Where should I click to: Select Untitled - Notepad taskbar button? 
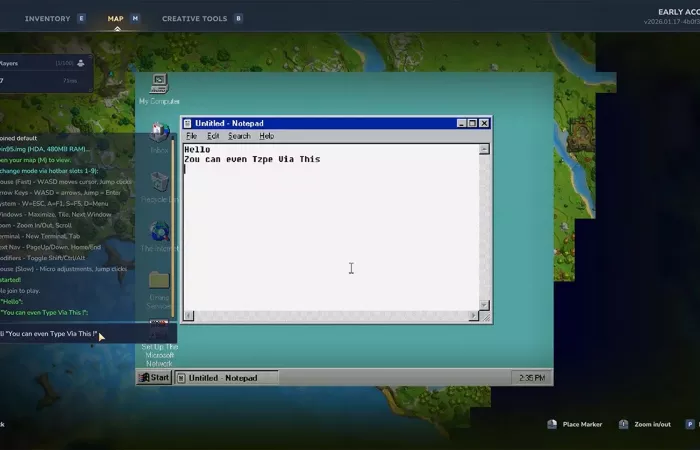pyautogui.click(x=226, y=378)
